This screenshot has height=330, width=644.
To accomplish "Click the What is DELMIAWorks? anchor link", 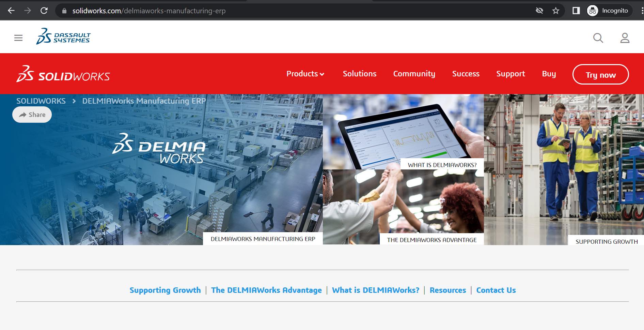I will [x=376, y=290].
